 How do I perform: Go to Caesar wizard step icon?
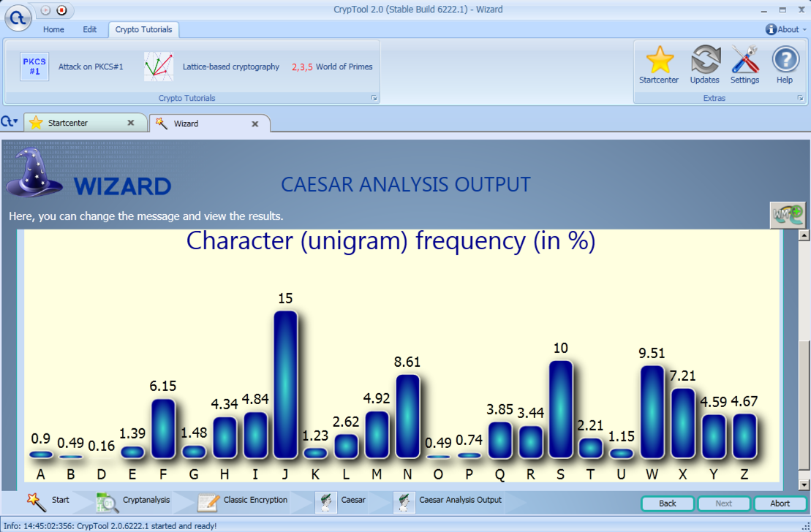pos(326,502)
